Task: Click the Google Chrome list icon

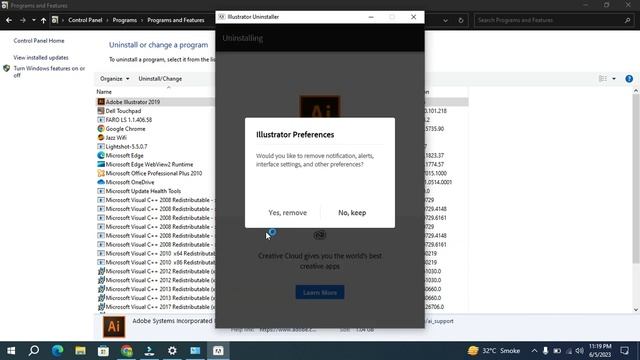Action: pos(101,129)
